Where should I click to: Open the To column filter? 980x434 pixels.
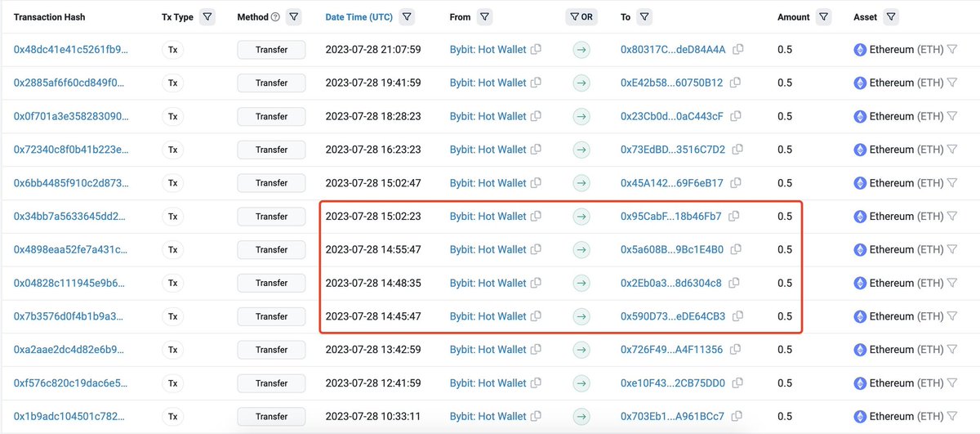pyautogui.click(x=644, y=16)
